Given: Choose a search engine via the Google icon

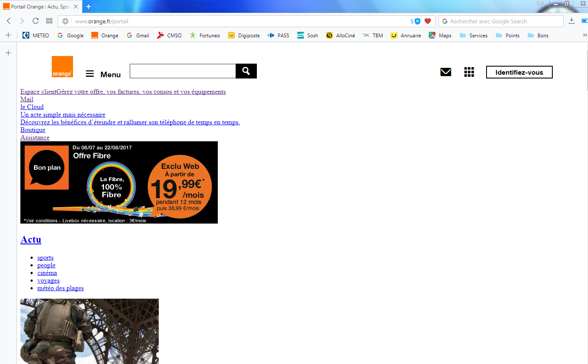Looking at the screenshot, I should [445, 21].
